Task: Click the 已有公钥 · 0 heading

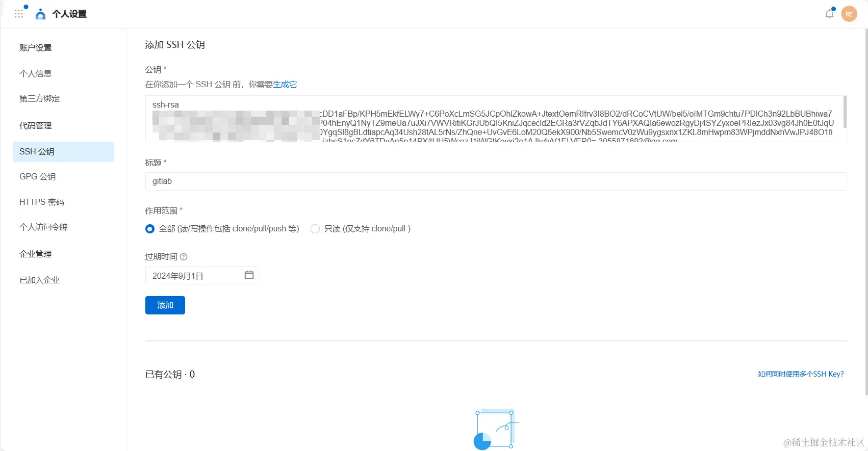Action: 170,375
